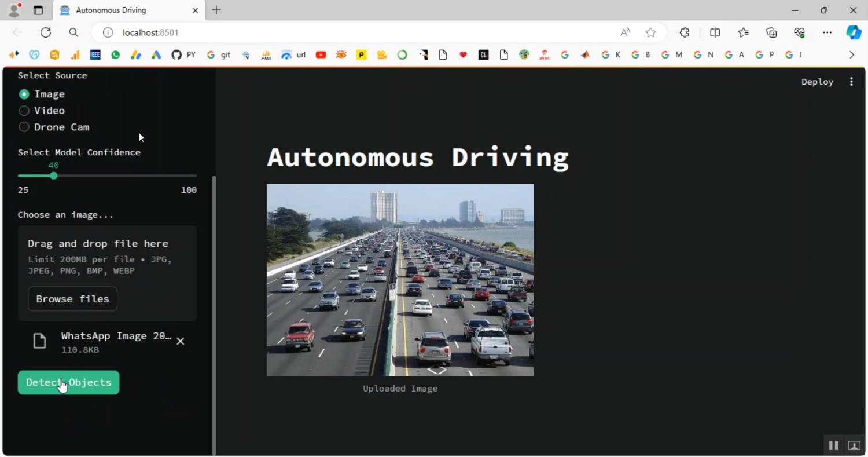Select the Video source radio button
868x457 pixels.
pyautogui.click(x=24, y=111)
